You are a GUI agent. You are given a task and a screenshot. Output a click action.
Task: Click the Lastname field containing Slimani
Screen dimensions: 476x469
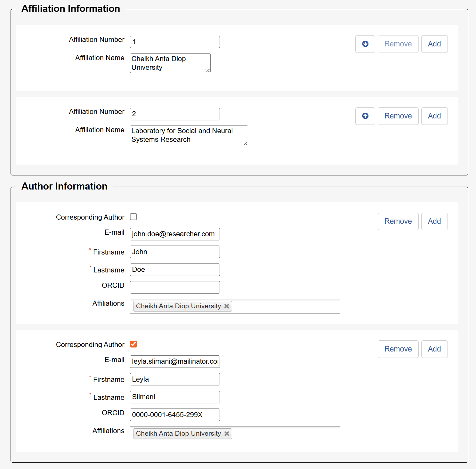pyautogui.click(x=175, y=397)
